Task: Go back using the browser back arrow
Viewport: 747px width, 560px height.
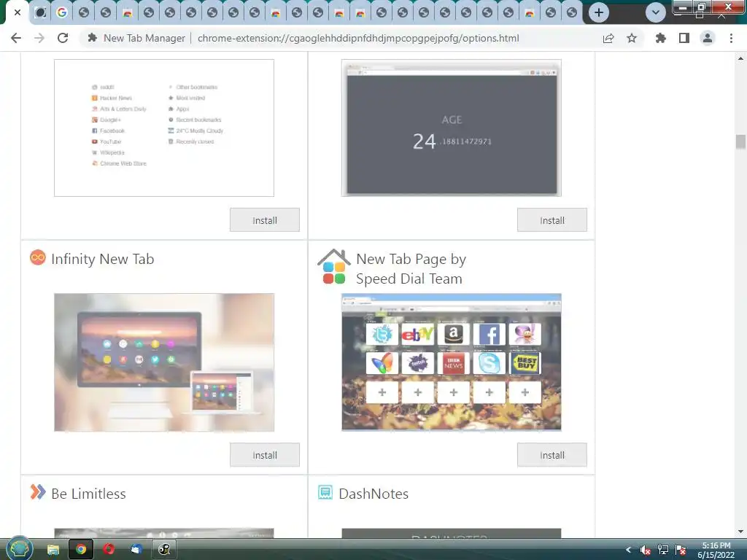Action: tap(16, 38)
